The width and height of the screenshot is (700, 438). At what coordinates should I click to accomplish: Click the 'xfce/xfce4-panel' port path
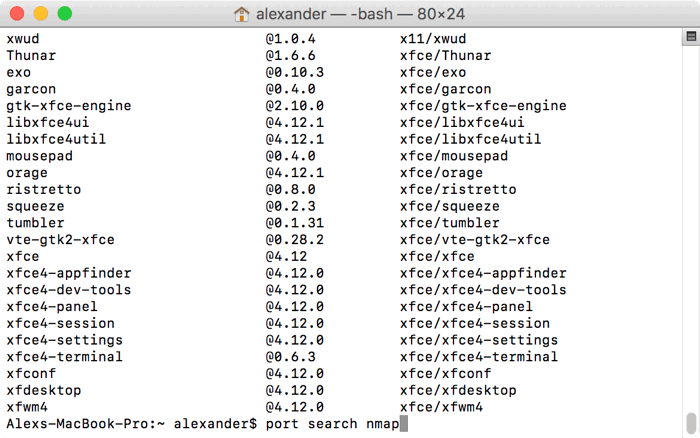click(x=466, y=306)
